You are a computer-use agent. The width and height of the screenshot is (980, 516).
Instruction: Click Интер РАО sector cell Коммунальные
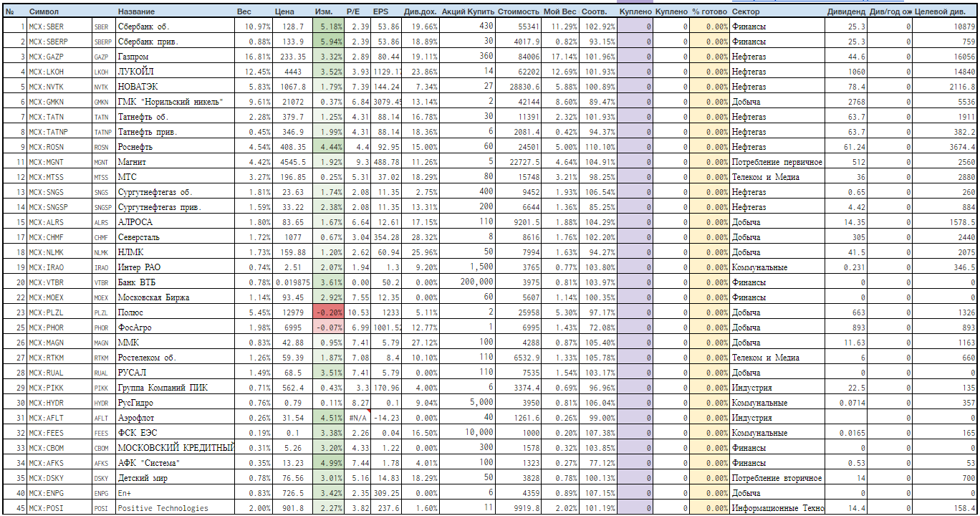pos(777,267)
